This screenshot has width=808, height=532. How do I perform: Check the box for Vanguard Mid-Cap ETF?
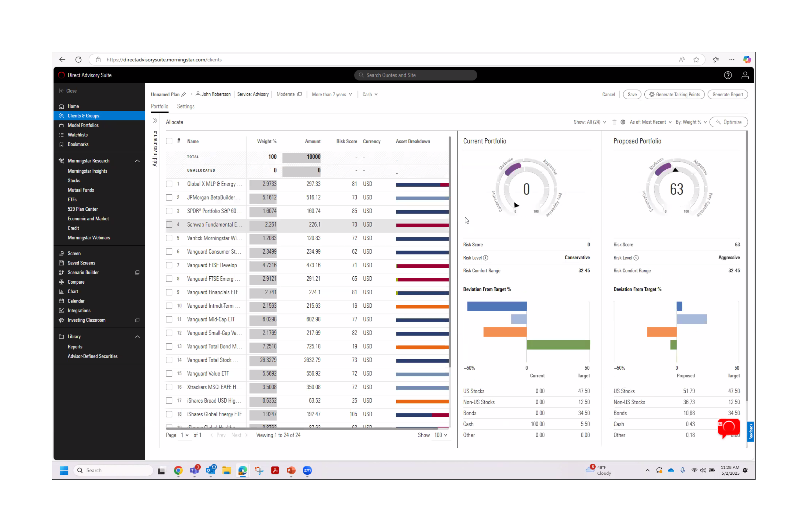[x=169, y=319]
